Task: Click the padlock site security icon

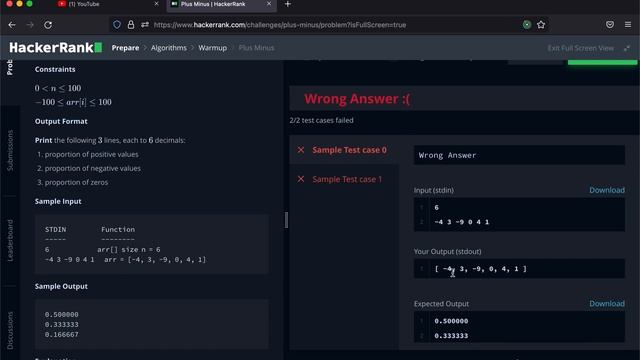Action: (x=131, y=25)
